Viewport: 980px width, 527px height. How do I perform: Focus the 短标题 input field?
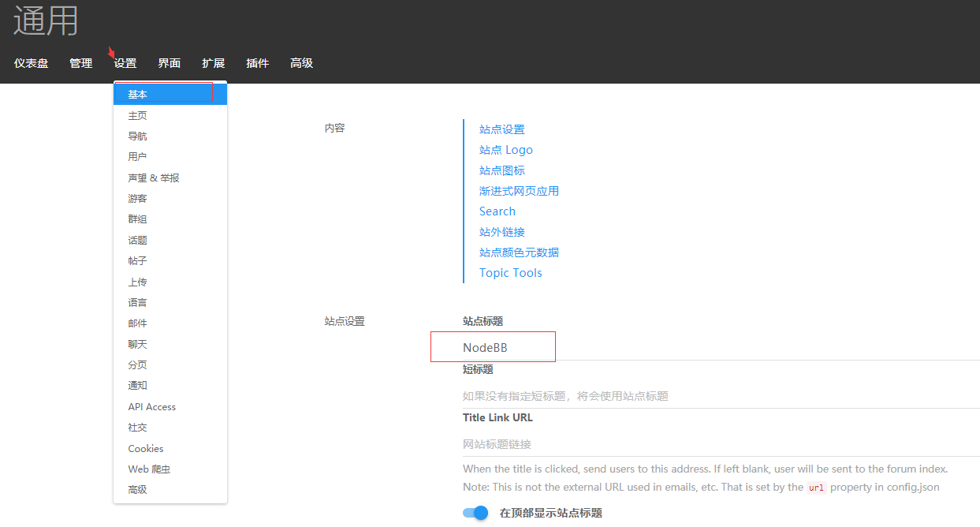pyautogui.click(x=721, y=396)
